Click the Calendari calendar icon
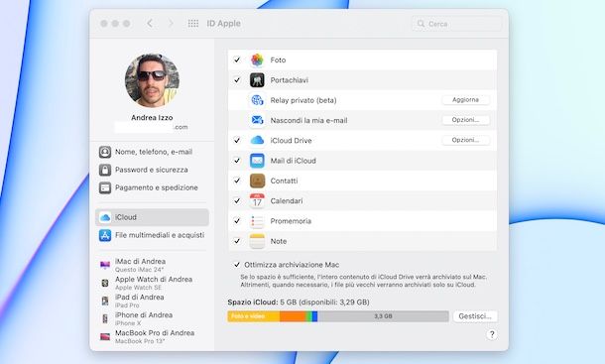The width and height of the screenshot is (605, 364). [257, 200]
